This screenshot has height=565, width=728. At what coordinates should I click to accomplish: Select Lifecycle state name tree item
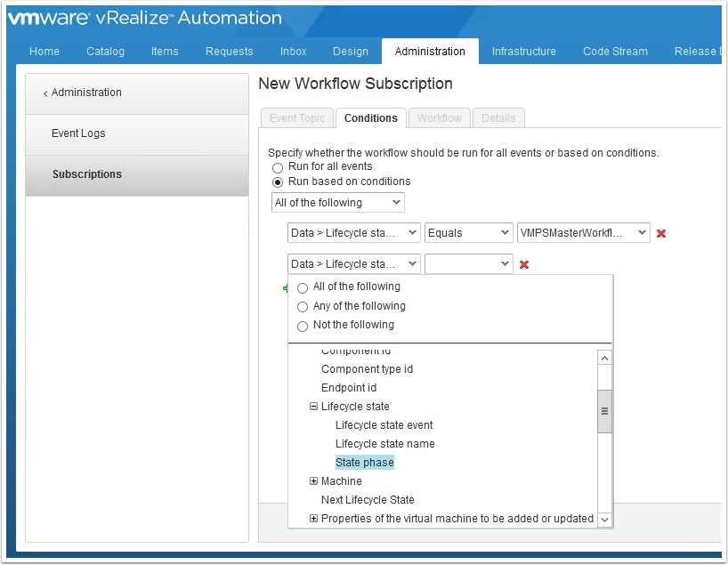(384, 444)
